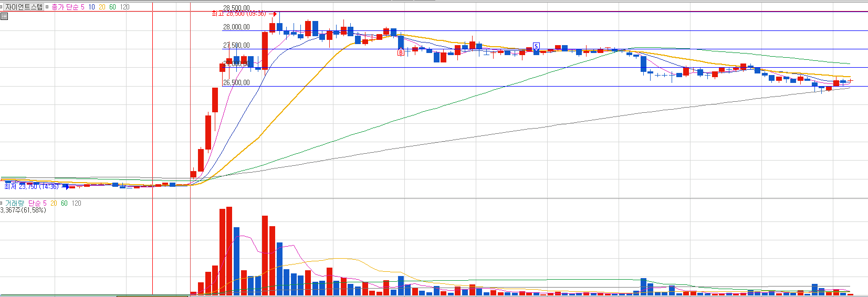The height and width of the screenshot is (297, 868).
Task: Click the B buy marker on chart
Action: 401,52
